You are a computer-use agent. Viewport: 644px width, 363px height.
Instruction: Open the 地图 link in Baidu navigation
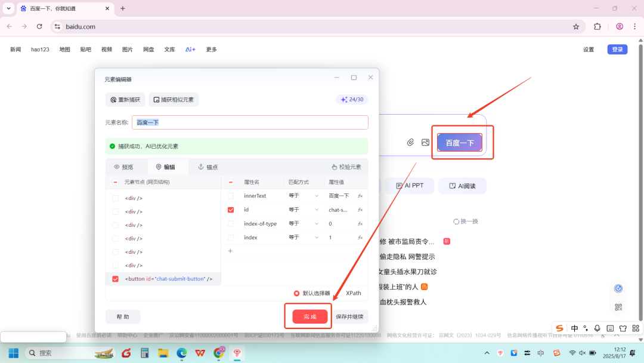(x=65, y=50)
